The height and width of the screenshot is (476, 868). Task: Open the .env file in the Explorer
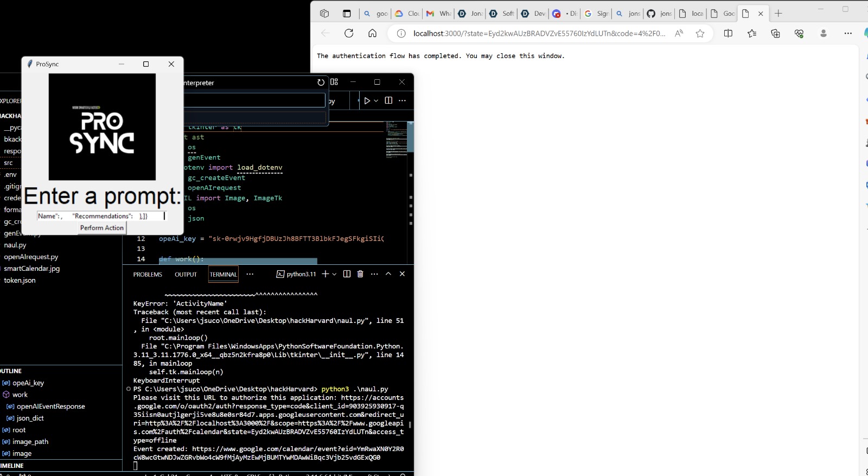pos(10,175)
